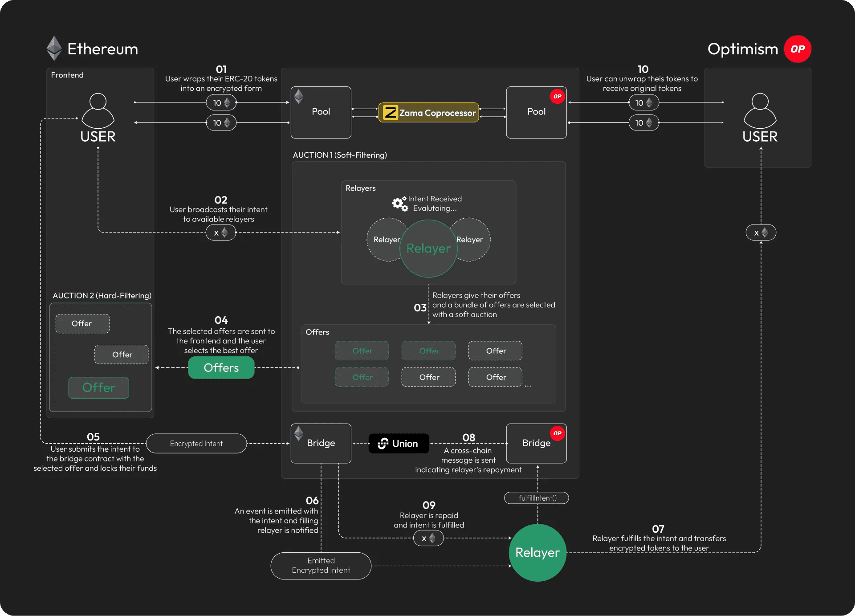Click the red OP Optimism logo in the header
Viewport: 855px width, 616px height.
797,49
